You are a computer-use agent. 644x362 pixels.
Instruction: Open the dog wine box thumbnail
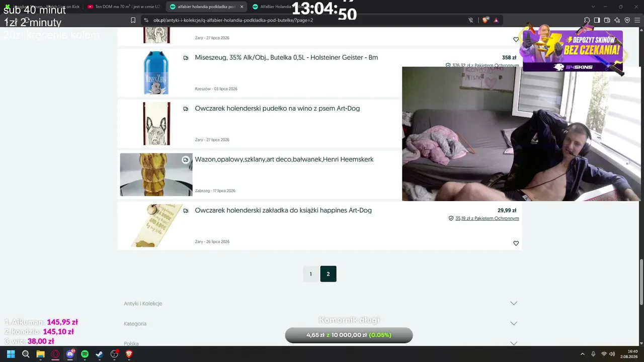click(x=156, y=124)
